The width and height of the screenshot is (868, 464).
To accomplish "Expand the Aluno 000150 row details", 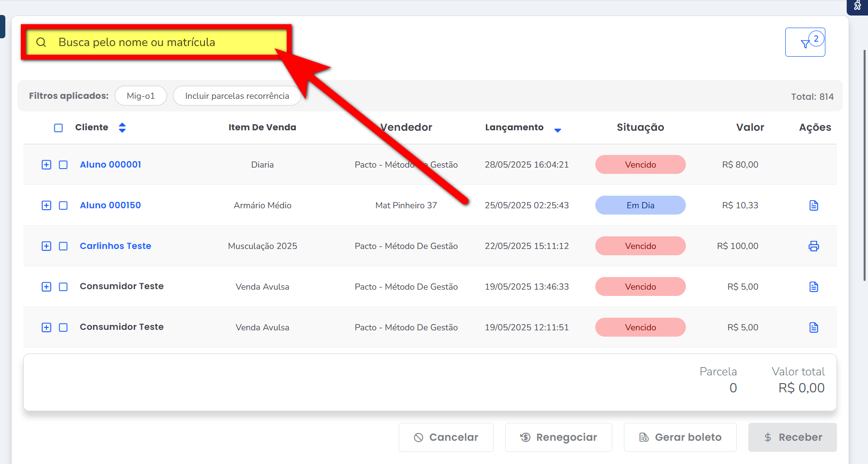I will tap(46, 205).
